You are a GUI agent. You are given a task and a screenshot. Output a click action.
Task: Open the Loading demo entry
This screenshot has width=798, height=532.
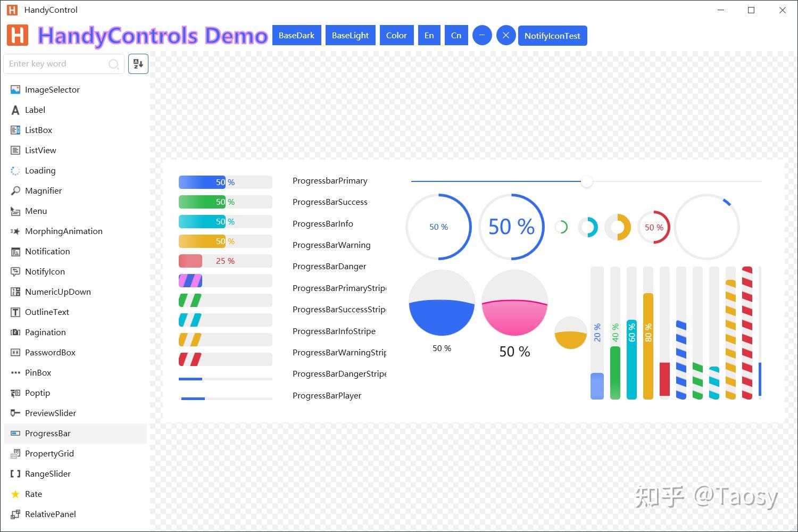pos(75,170)
